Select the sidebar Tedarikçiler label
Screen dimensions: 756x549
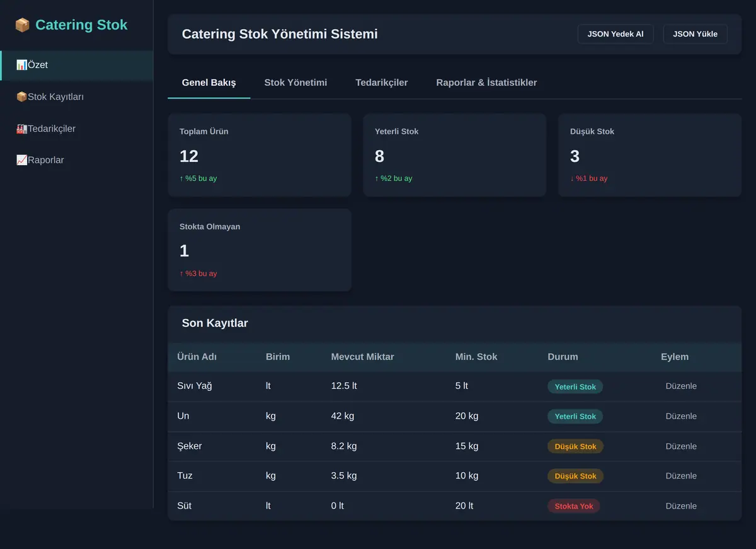(x=52, y=129)
